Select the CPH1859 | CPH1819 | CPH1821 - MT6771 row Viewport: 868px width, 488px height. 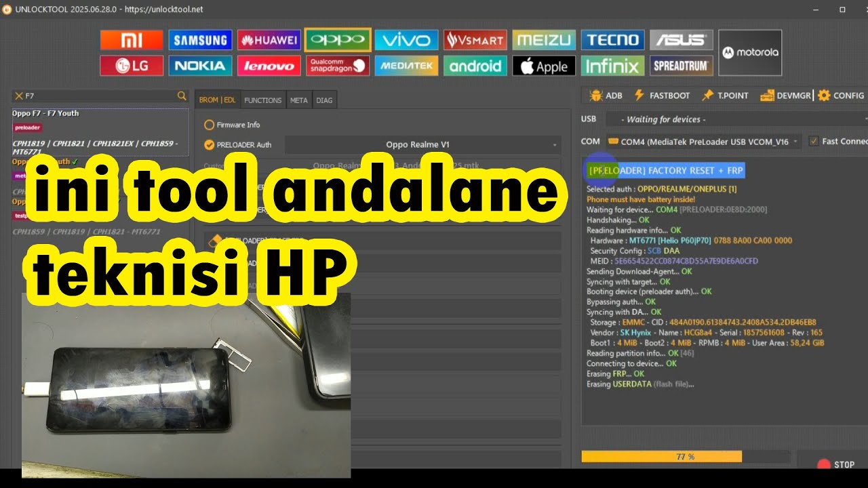(x=86, y=231)
